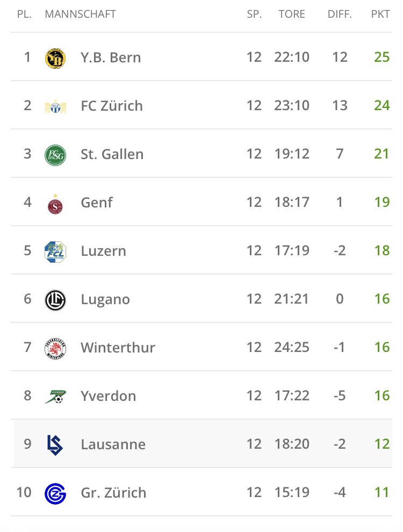Click the Lausanne blue LS logo
403x532 pixels.
point(55,444)
